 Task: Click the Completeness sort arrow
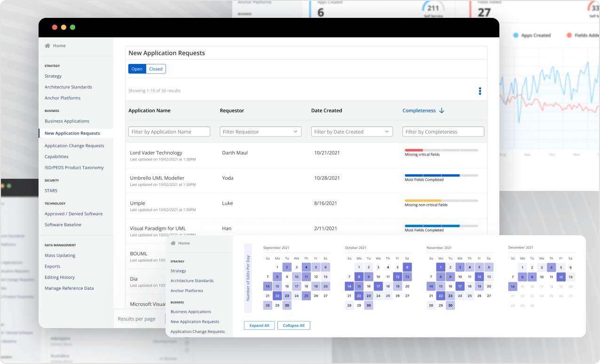tap(442, 111)
